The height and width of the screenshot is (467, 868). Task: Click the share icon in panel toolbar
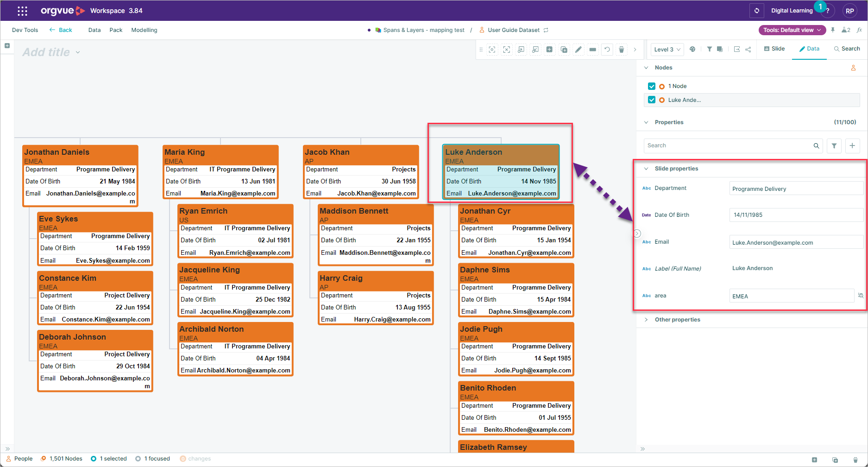pyautogui.click(x=748, y=49)
